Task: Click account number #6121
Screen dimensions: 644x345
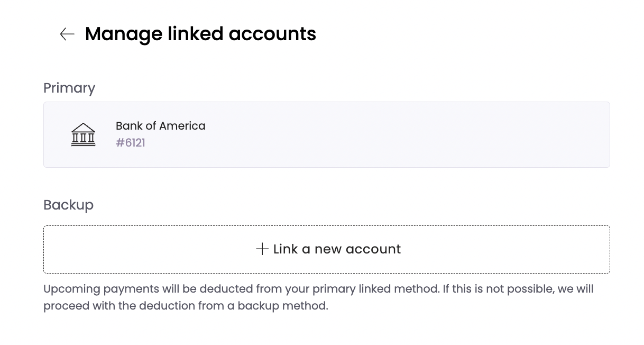Action: pyautogui.click(x=131, y=143)
